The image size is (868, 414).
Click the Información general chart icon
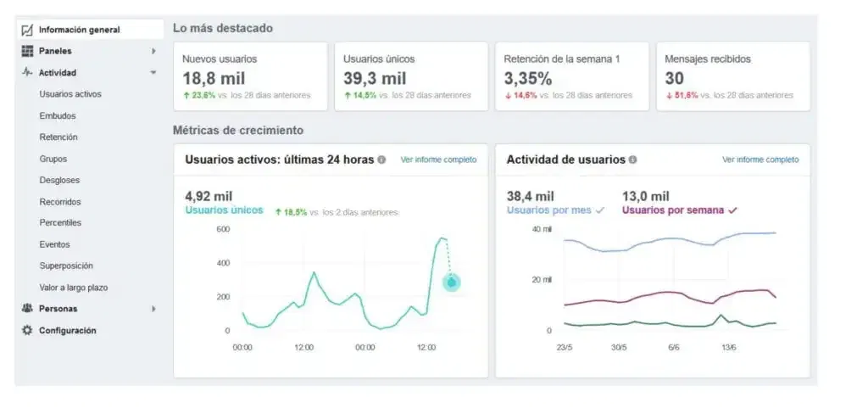click(x=27, y=30)
